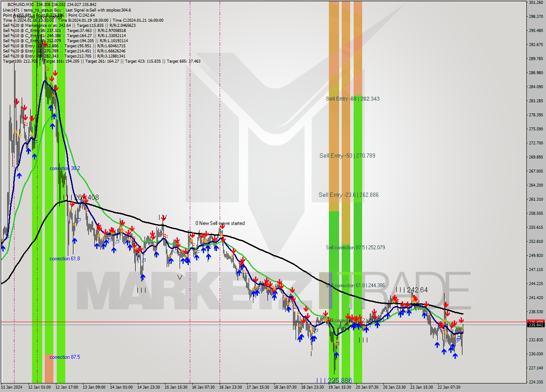The width and height of the screenshot is (546, 392).
Task: Click the 241.420 price axis label
Action: point(536,297)
